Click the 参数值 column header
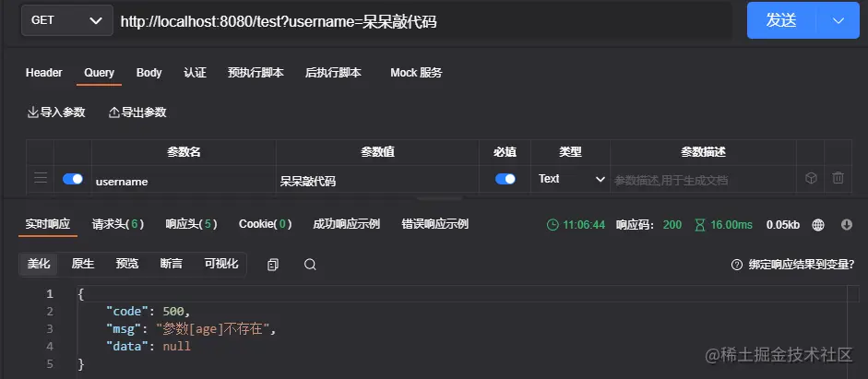This screenshot has width=868, height=379. (x=377, y=152)
